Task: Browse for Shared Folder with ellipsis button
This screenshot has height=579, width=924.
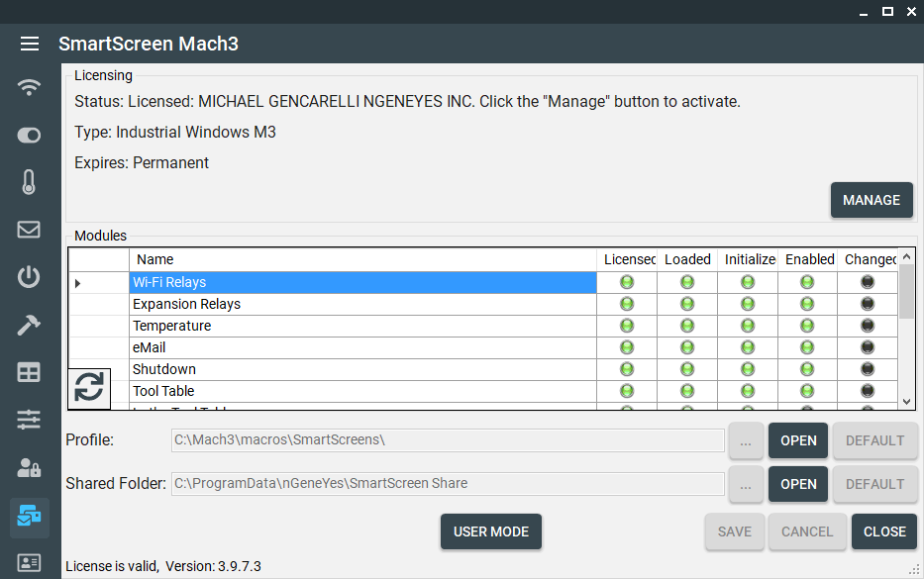Action: [x=746, y=484]
